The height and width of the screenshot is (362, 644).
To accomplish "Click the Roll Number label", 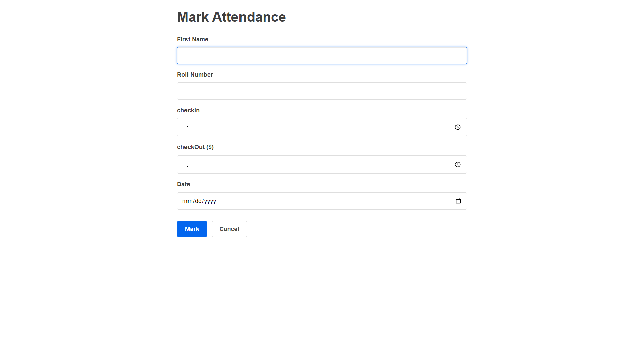I will point(195,74).
